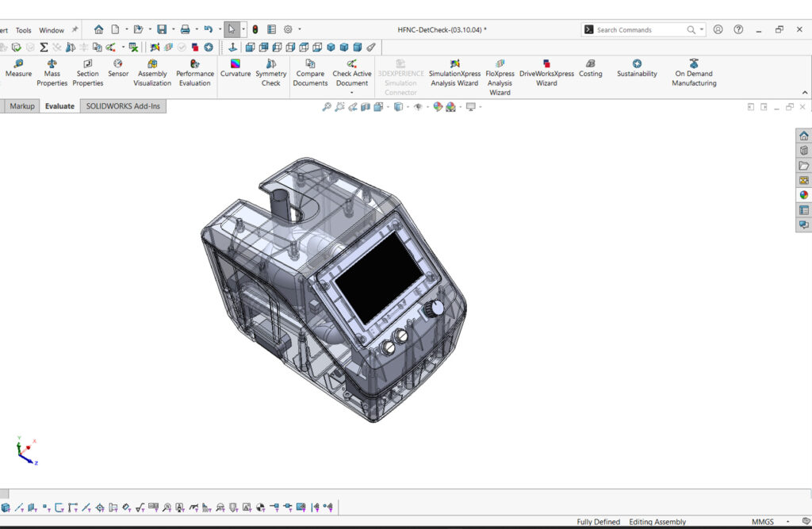812x529 pixels.
Task: Start SimulationXpress Analysis Wizard
Action: [x=454, y=73]
